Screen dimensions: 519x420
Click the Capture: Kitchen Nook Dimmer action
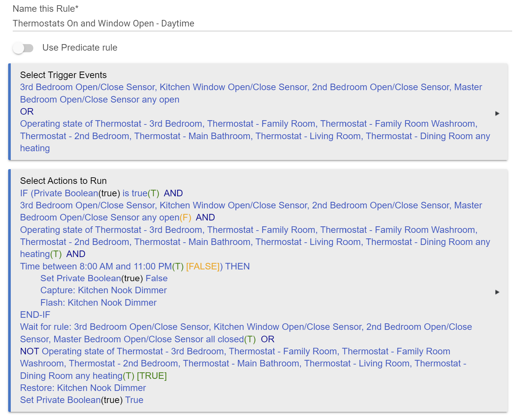tap(103, 290)
